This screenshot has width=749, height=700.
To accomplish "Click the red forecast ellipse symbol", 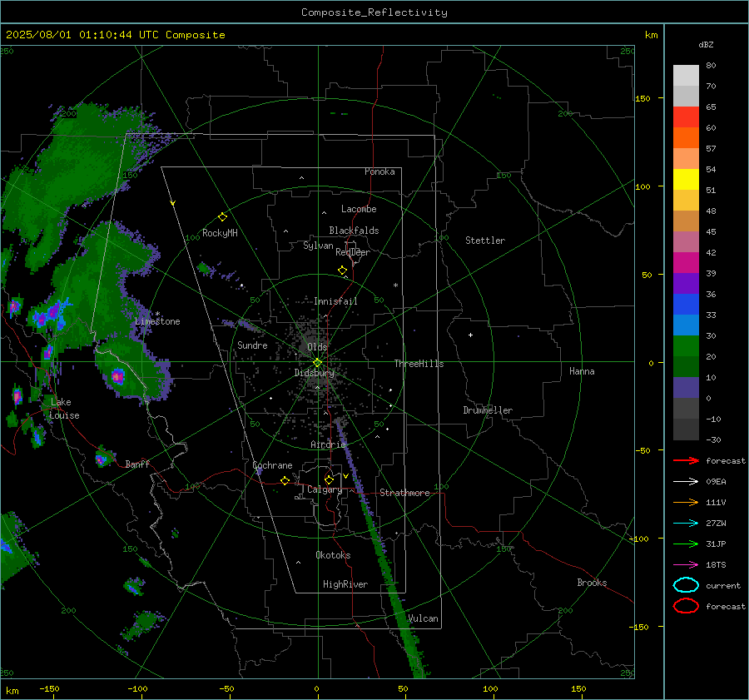I will [686, 606].
